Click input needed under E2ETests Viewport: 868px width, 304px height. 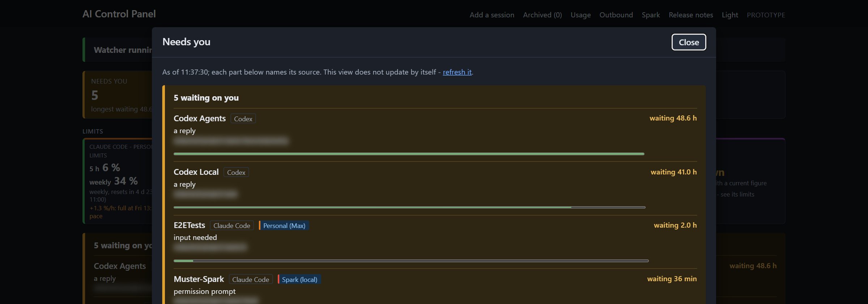click(195, 237)
